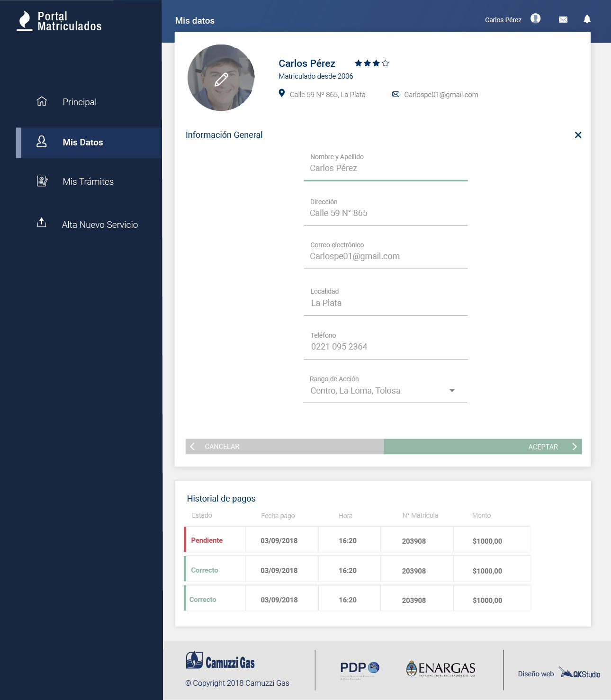
Task: Select the Mis Datos user icon
Action: 42,141
